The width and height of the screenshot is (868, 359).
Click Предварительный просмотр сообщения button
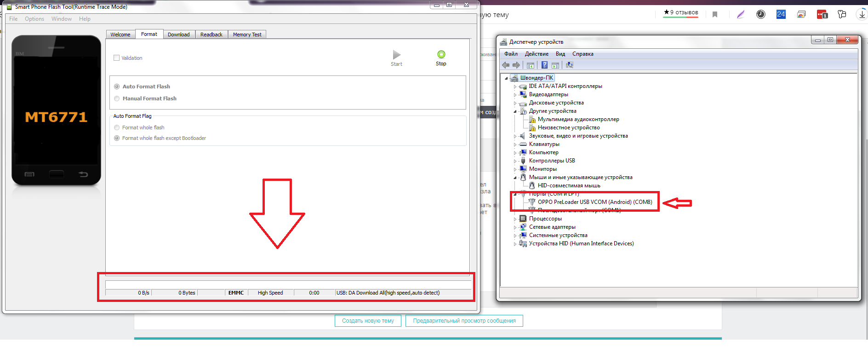pyautogui.click(x=464, y=321)
